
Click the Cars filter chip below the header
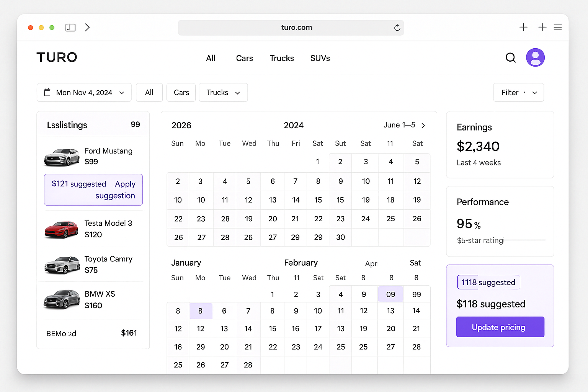181,92
